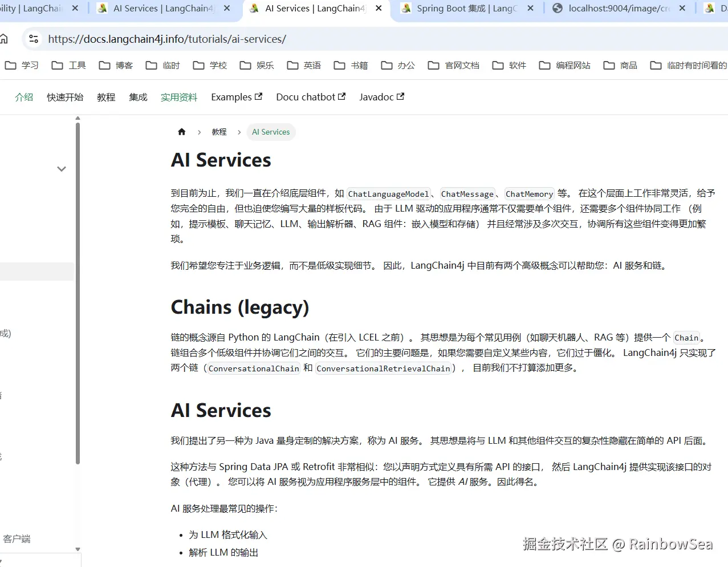728x567 pixels.
Task: Click the ConversationalChain code text
Action: coord(254,368)
